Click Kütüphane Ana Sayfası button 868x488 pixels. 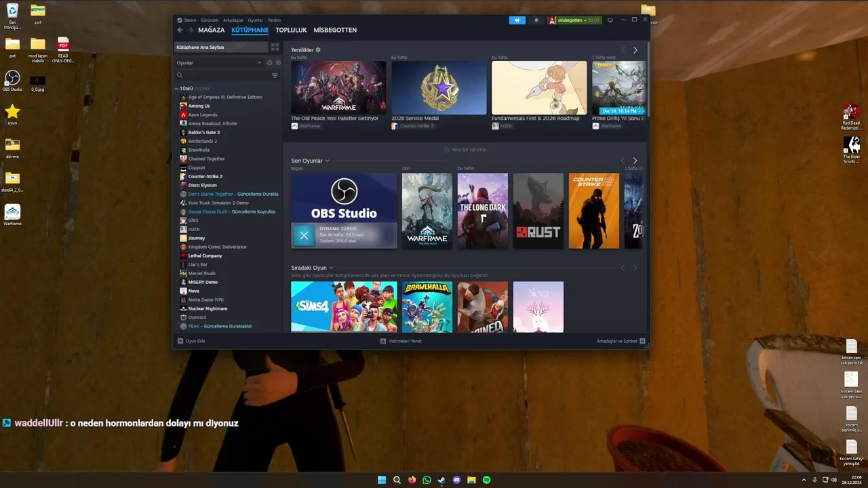coord(220,47)
